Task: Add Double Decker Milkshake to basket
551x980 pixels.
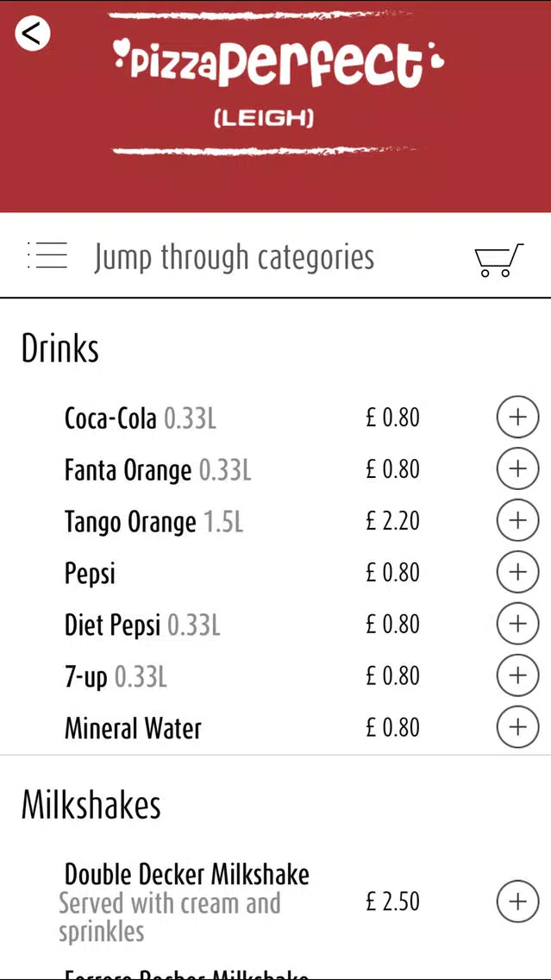Action: click(517, 901)
